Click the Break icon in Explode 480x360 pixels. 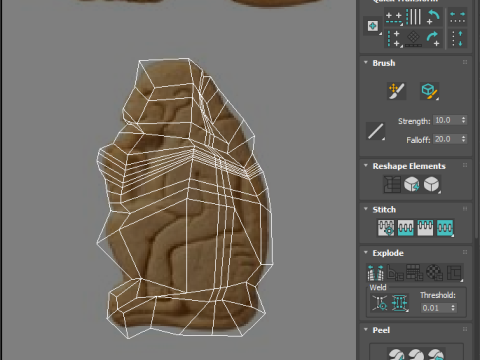pos(375,273)
